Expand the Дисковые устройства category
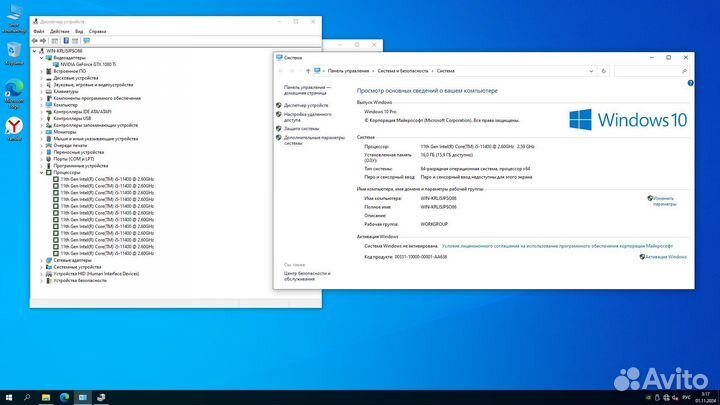720x405 pixels. (41, 78)
